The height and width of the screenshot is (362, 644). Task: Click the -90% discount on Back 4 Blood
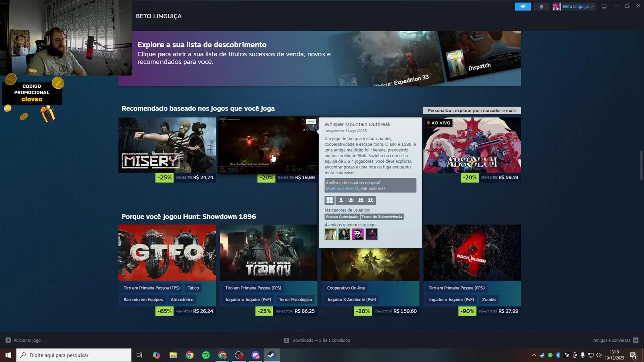click(x=468, y=311)
